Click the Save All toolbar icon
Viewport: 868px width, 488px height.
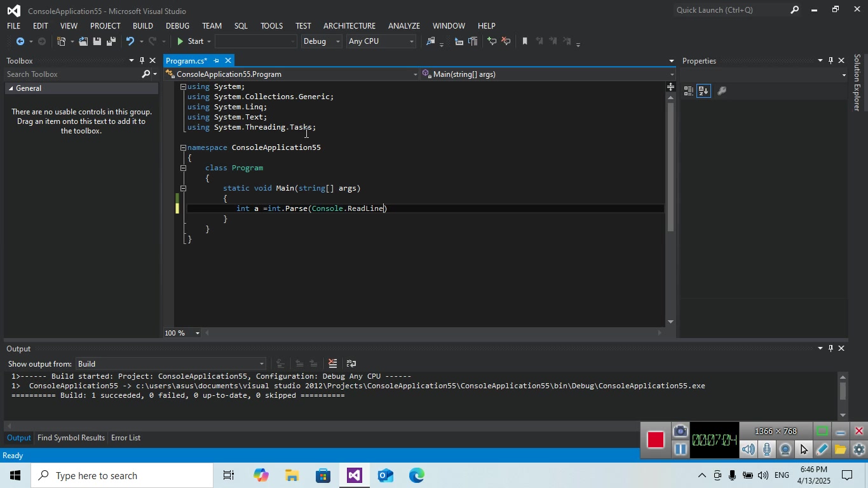click(111, 41)
